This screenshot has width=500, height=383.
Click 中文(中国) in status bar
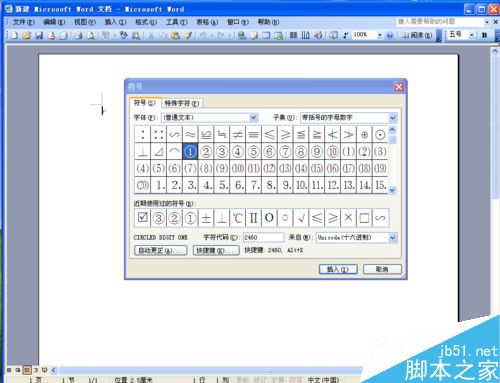coord(323,380)
